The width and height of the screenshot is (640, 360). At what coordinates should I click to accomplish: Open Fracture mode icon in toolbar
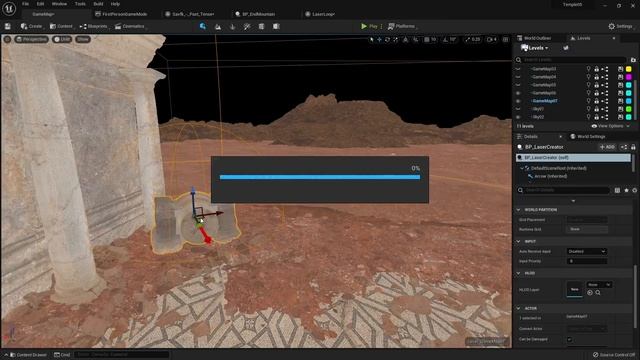point(261,27)
